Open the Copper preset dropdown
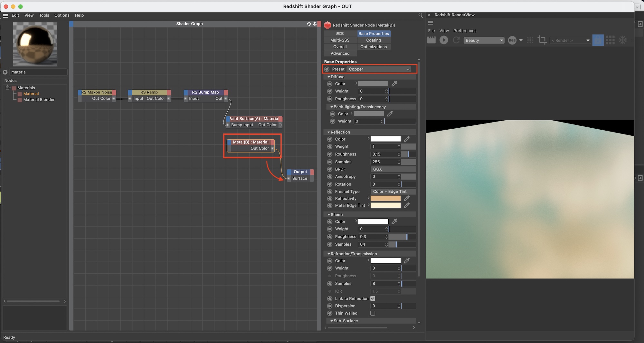This screenshot has height=343, width=644. (379, 69)
